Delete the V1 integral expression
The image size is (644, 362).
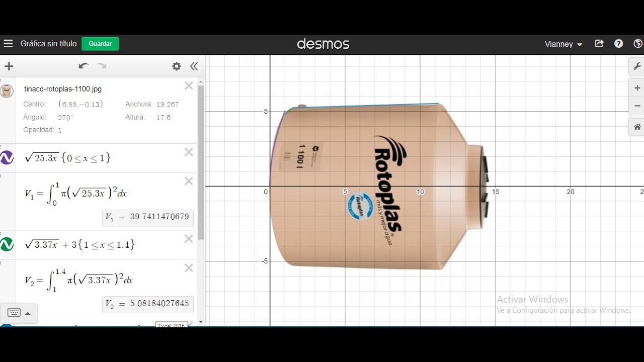189,182
